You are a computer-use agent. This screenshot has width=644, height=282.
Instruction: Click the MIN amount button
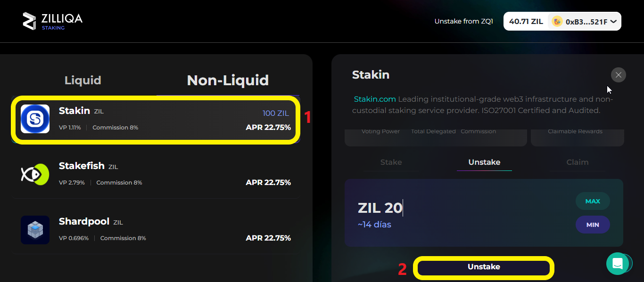point(593,225)
